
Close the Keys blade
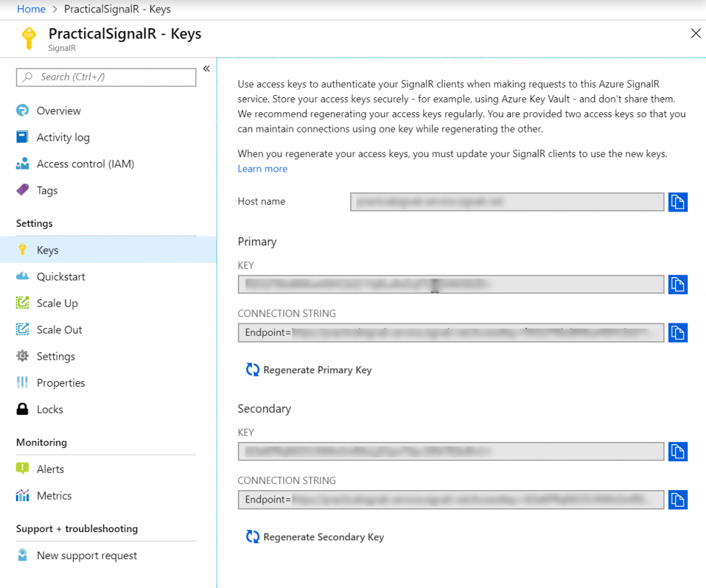696,33
